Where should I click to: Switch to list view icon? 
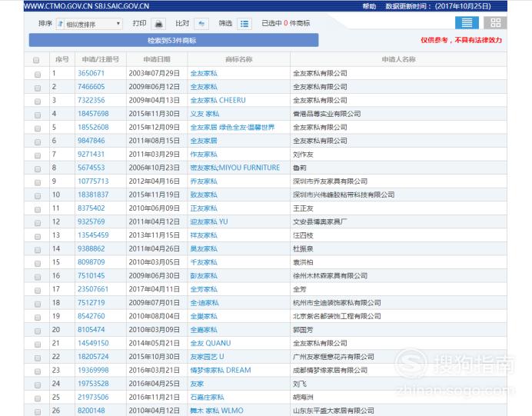tap(467, 23)
